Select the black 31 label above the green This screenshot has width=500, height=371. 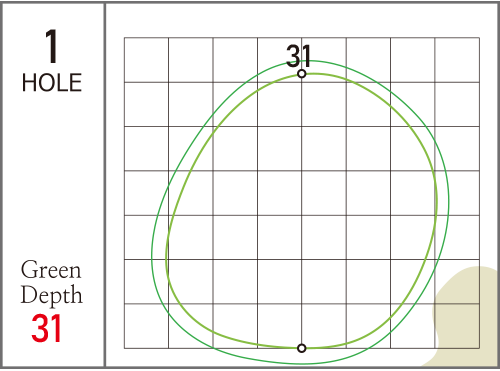click(x=299, y=56)
